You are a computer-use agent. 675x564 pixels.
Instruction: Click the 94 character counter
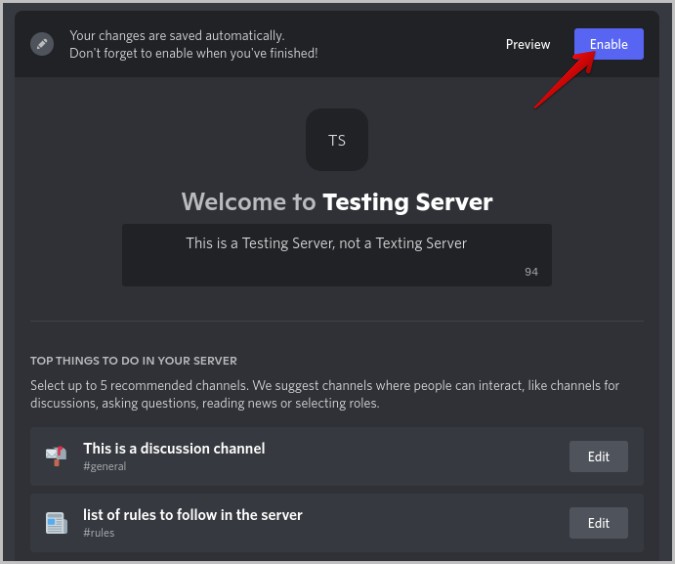click(x=531, y=272)
